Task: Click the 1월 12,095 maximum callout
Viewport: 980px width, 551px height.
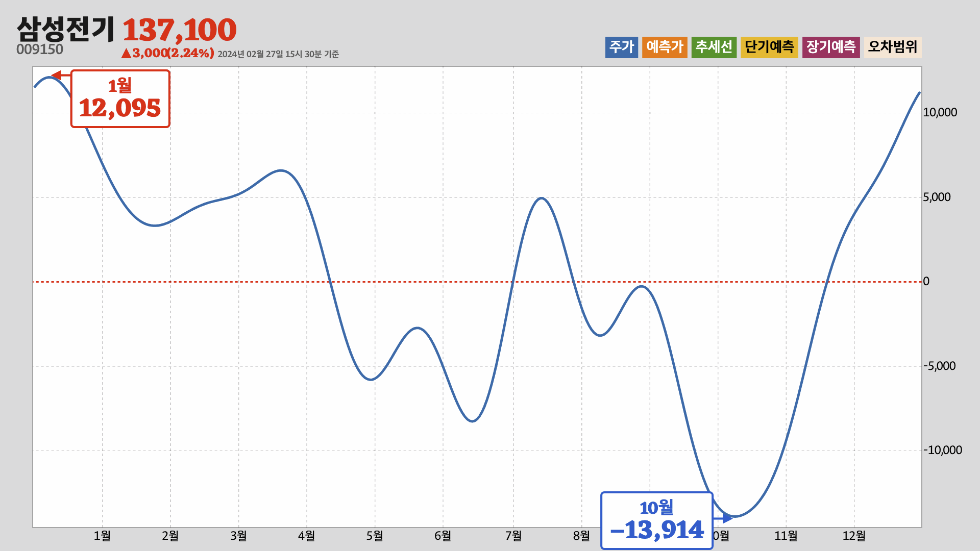Action: pyautogui.click(x=120, y=98)
